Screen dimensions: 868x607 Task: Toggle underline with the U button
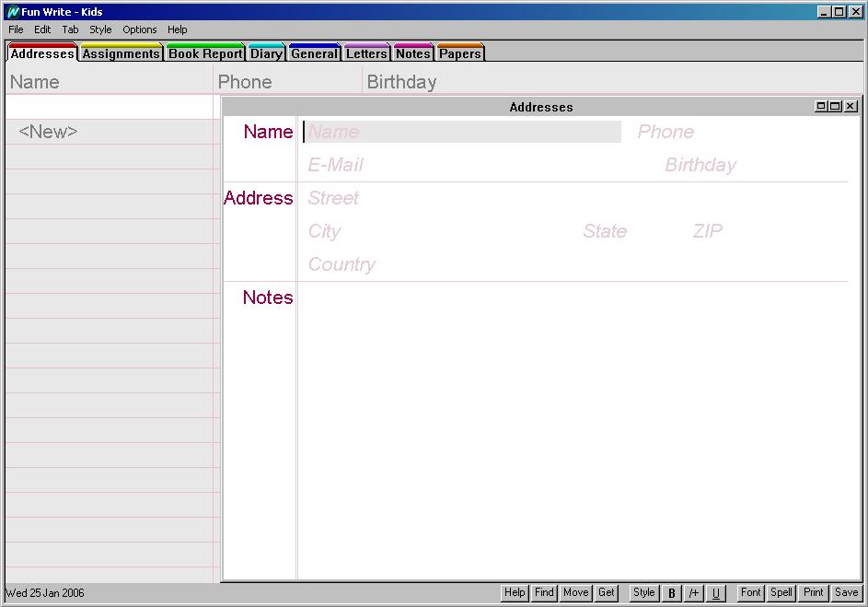point(715,593)
